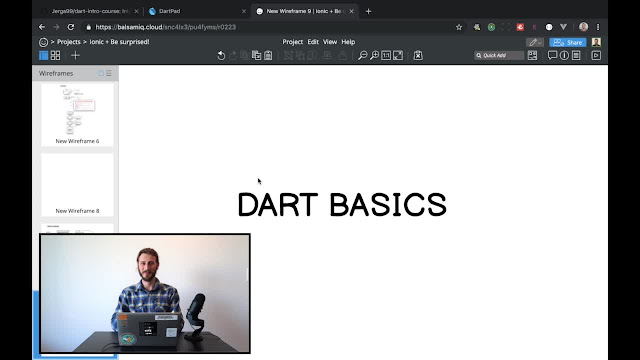
Task: Add a new wireframe with plus icon
Action: click(76, 56)
